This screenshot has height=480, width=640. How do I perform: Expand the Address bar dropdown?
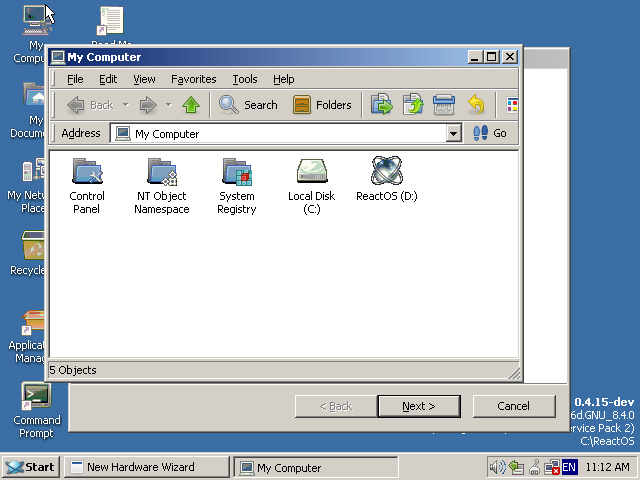(x=453, y=133)
